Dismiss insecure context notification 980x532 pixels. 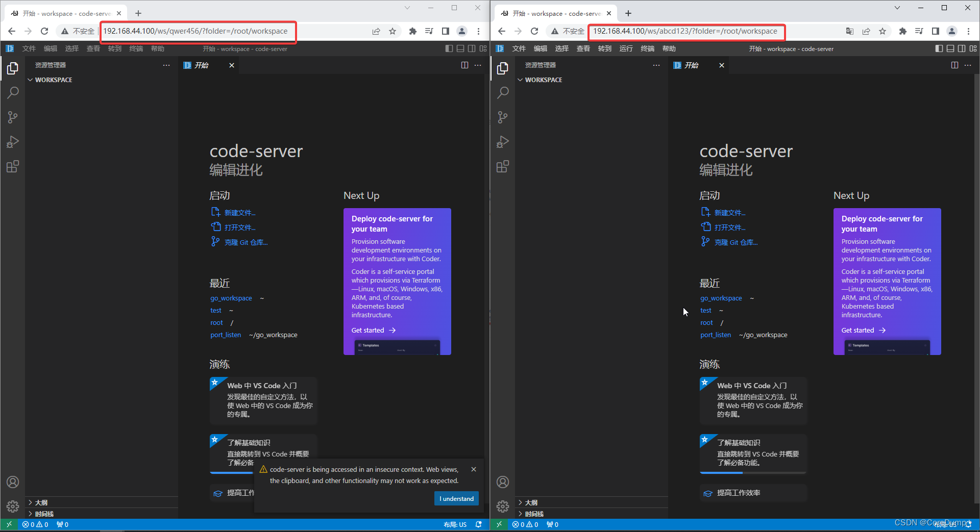point(474,469)
